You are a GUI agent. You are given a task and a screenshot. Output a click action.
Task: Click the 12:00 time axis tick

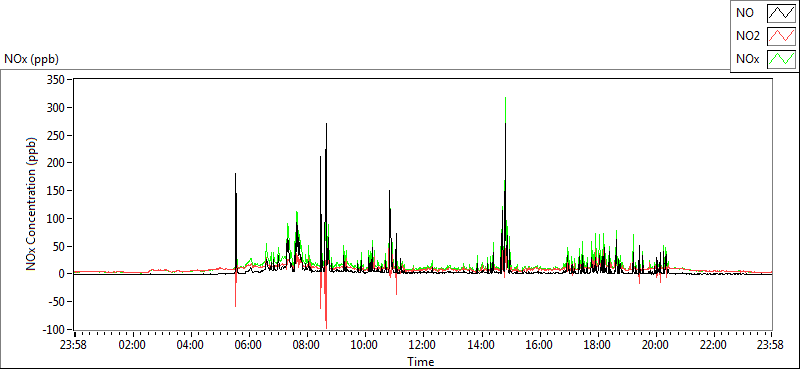[423, 345]
